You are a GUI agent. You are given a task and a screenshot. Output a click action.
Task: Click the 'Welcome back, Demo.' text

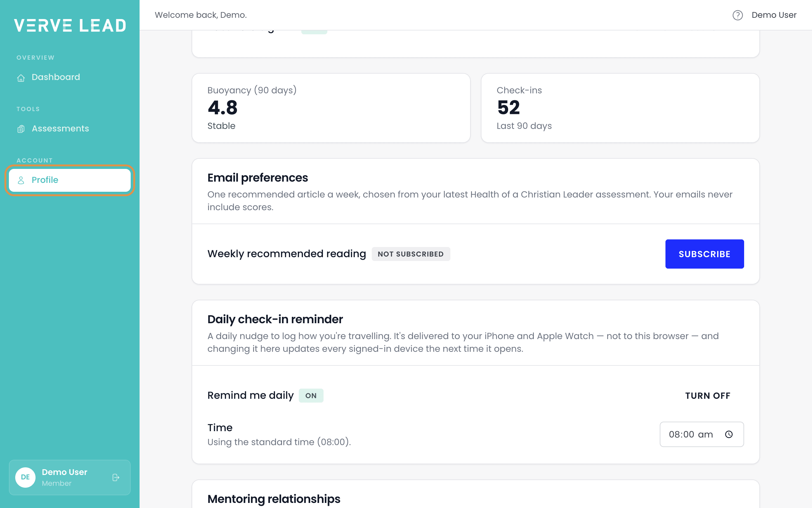201,15
